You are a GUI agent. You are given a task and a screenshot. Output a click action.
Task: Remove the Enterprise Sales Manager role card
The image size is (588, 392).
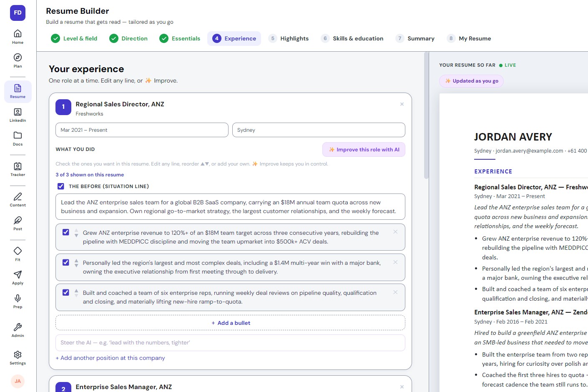pos(402,387)
